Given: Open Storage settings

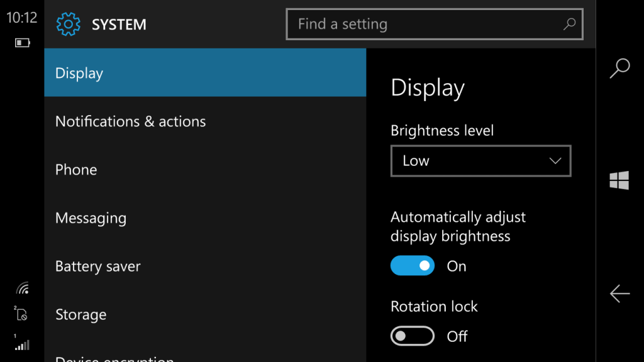Looking at the screenshot, I should (x=205, y=314).
